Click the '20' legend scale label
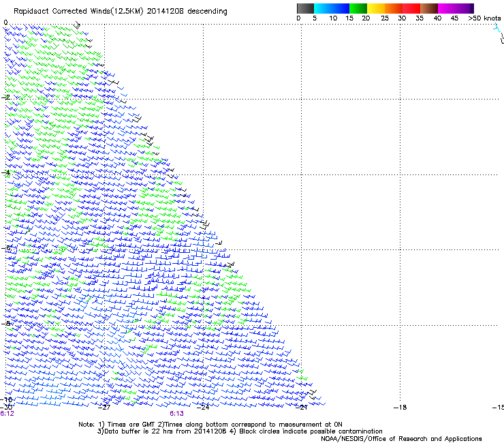This screenshot has height=443, width=504. click(x=366, y=18)
